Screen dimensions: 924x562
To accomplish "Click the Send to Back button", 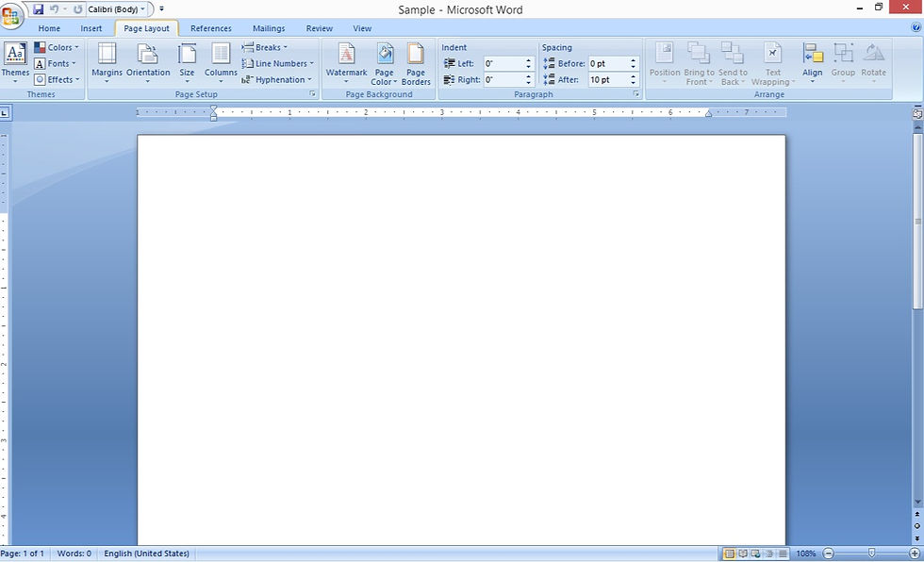I will [733, 64].
